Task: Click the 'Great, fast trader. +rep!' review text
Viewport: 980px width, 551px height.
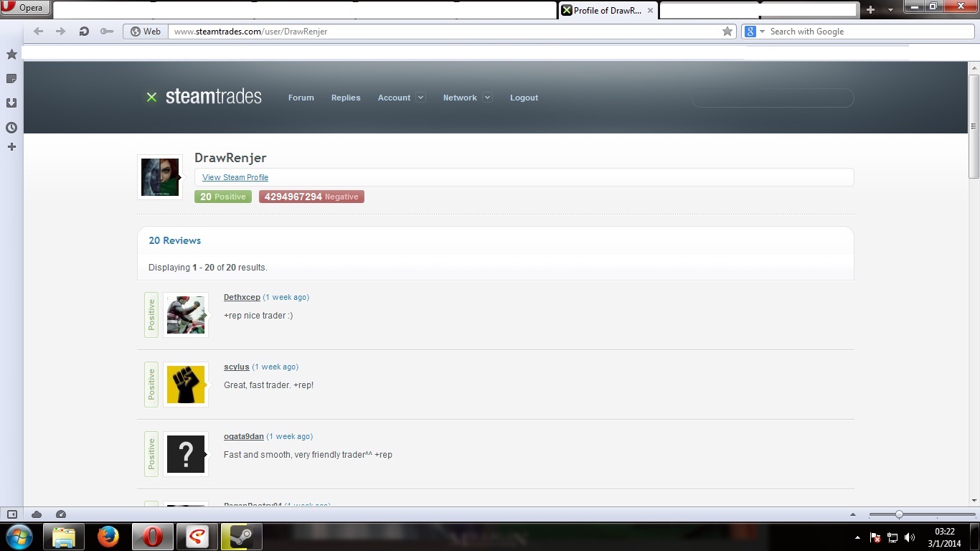Action: tap(269, 385)
